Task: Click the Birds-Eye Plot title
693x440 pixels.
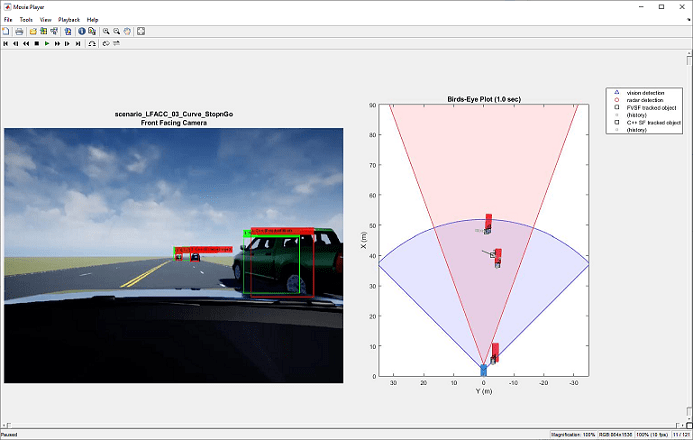Action: tap(483, 99)
